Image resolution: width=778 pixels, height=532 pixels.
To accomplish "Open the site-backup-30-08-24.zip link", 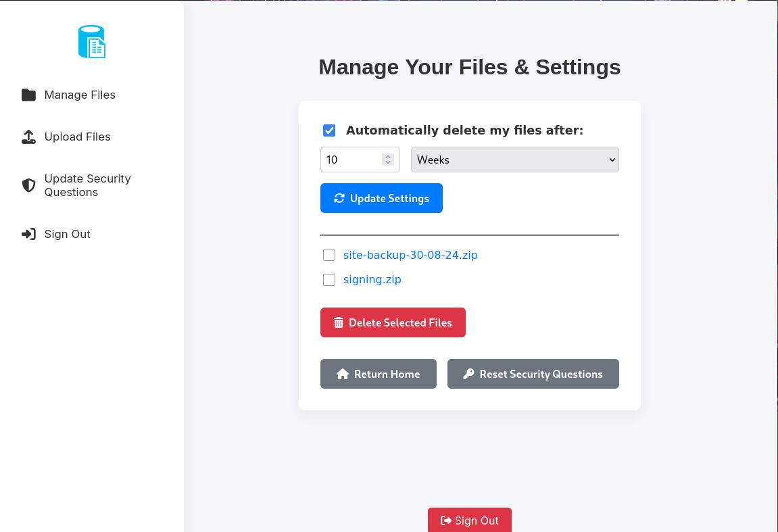I will [410, 256].
